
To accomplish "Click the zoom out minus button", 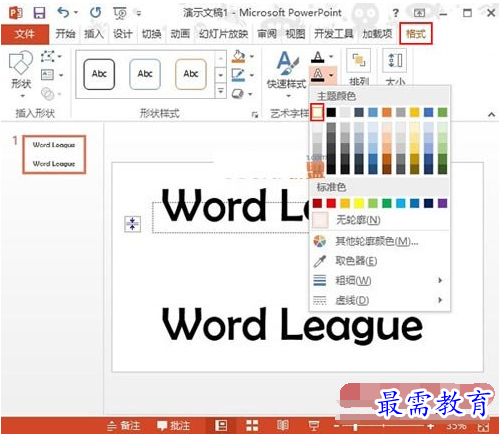I will click(x=336, y=426).
